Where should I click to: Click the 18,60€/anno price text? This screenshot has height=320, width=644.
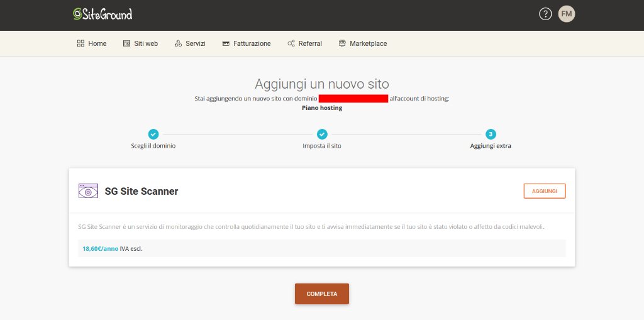pyautogui.click(x=100, y=248)
